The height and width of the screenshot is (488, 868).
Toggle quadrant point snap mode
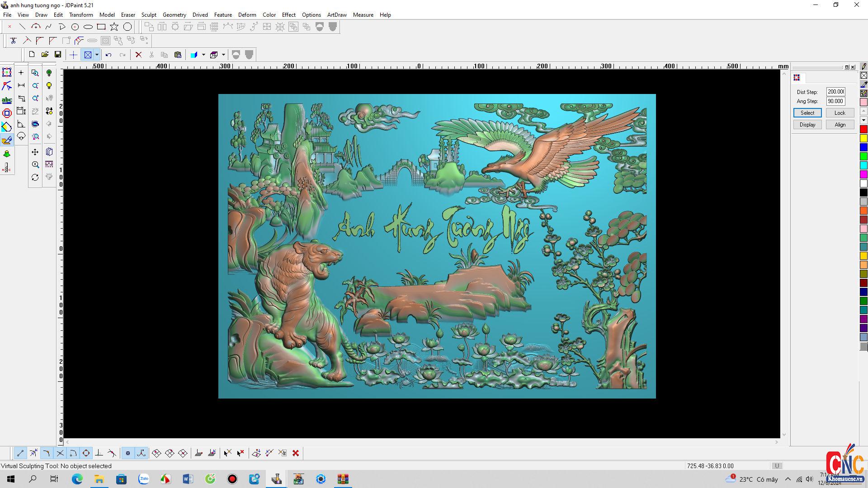[86, 453]
